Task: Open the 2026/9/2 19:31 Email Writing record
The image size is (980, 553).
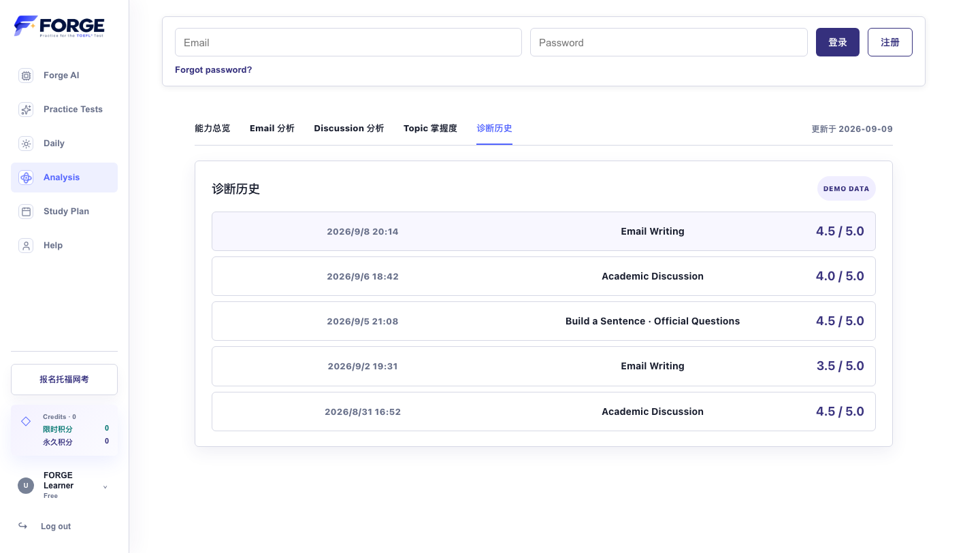Action: (544, 366)
